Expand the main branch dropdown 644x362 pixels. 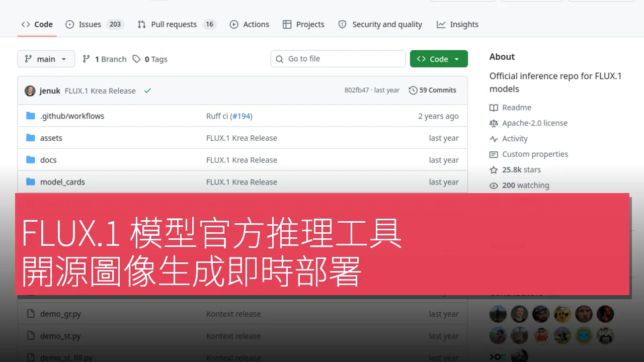click(x=46, y=59)
